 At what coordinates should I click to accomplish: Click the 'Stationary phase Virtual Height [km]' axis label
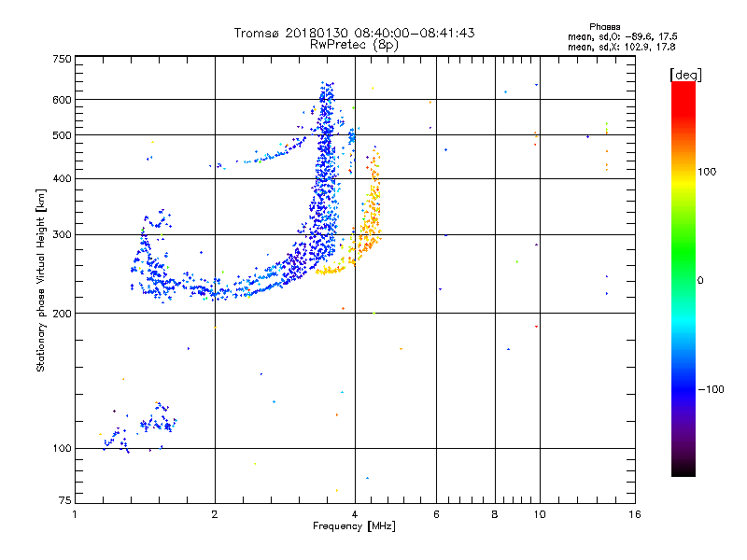point(41,280)
